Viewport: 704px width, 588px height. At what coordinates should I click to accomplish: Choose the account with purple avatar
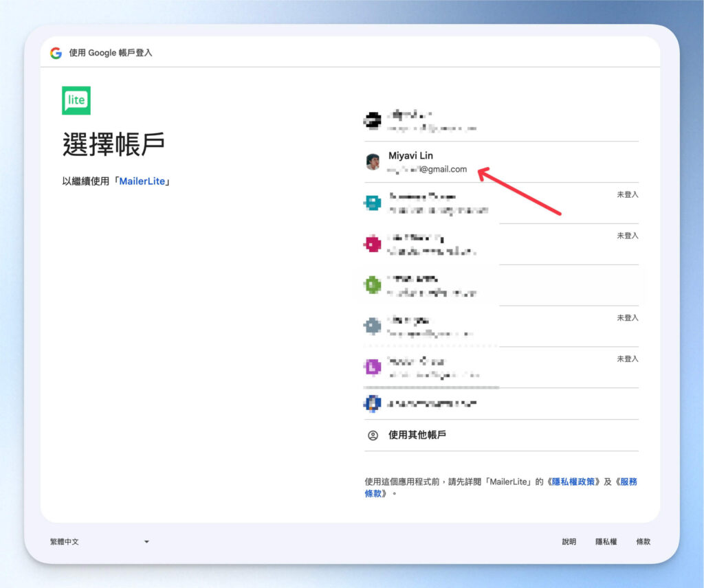501,367
